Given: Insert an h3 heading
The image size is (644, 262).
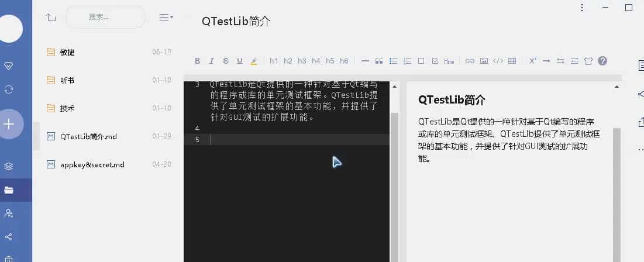Looking at the screenshot, I should click(302, 61).
